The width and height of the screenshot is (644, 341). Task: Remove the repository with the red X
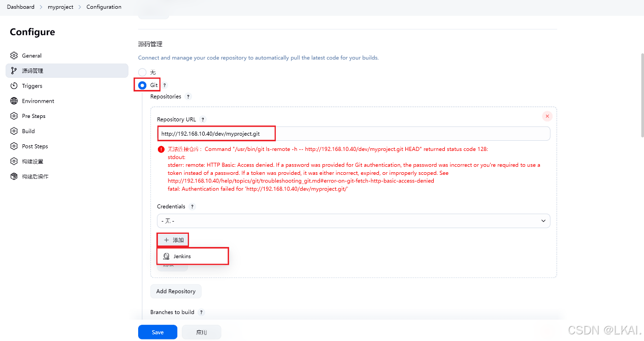point(547,116)
